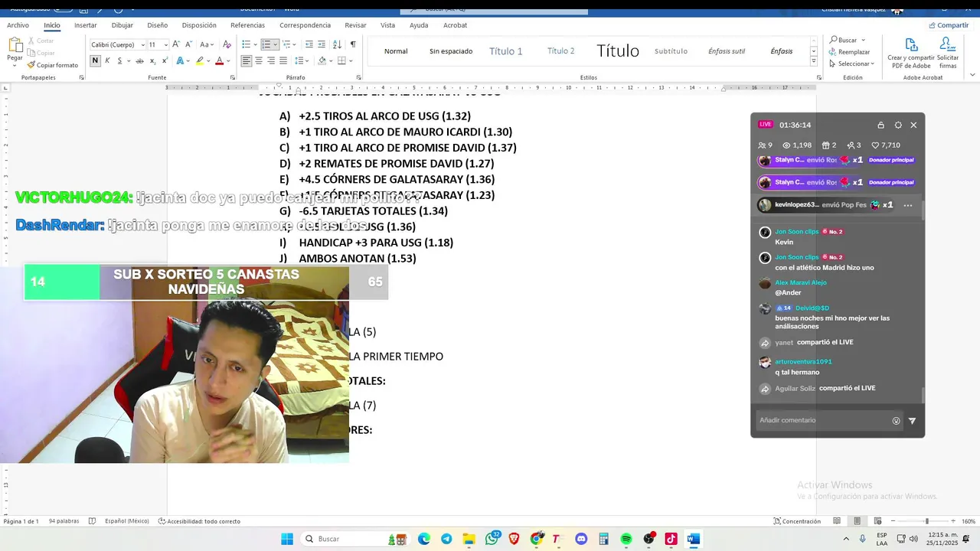This screenshot has height=551, width=980.
Task: Open the Referencias ribbon tab
Action: pyautogui.click(x=247, y=25)
